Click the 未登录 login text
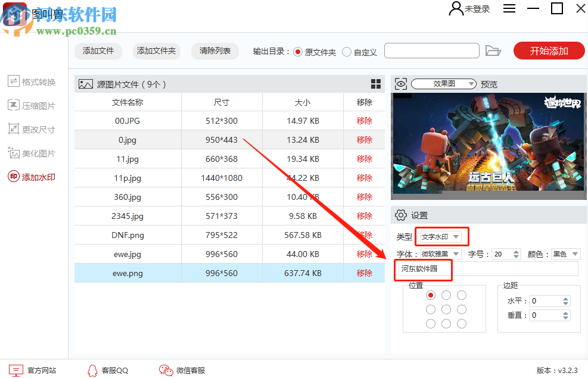This screenshot has height=379, width=588. tap(477, 9)
